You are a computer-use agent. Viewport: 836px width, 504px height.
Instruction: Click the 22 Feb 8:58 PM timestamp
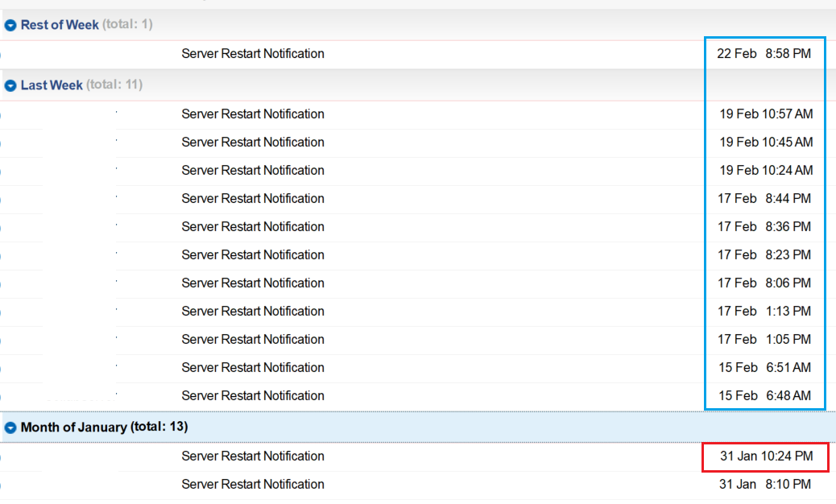pyautogui.click(x=764, y=54)
